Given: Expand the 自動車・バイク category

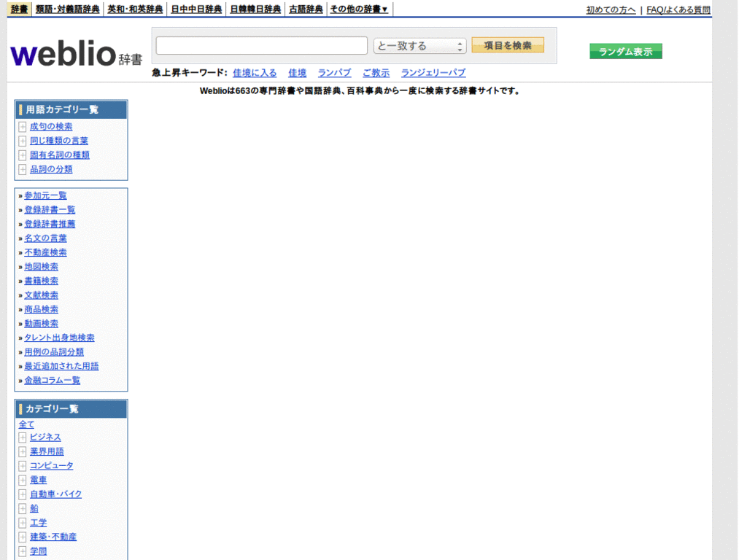Looking at the screenshot, I should pos(22,494).
